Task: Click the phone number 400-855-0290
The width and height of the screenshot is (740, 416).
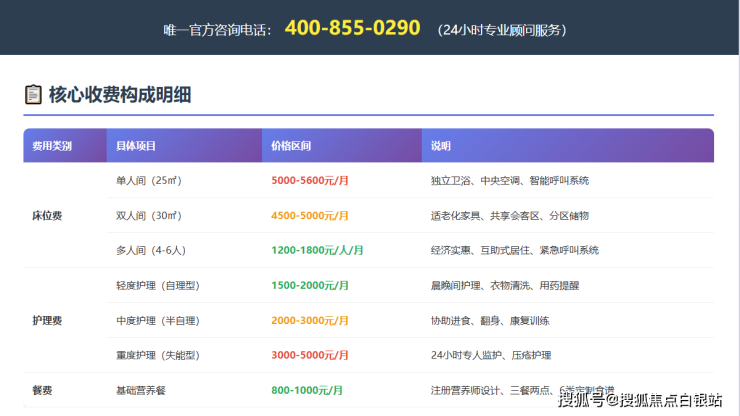Action: (x=352, y=28)
